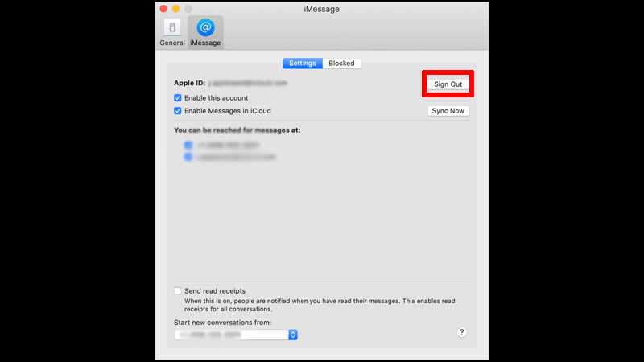This screenshot has width=644, height=362.
Task: Minimize the iMessage window with yellow button
Action: [x=175, y=9]
